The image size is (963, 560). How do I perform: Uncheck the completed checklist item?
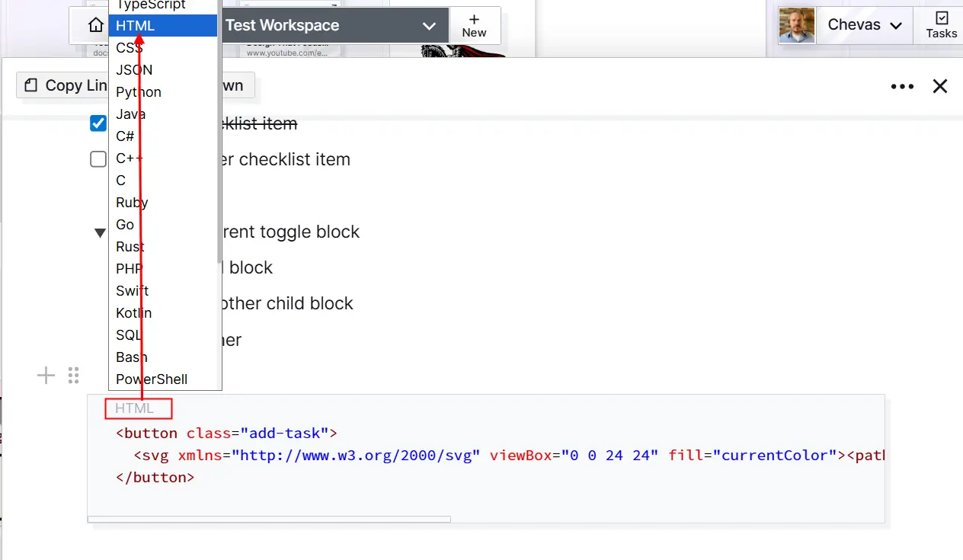(x=98, y=123)
